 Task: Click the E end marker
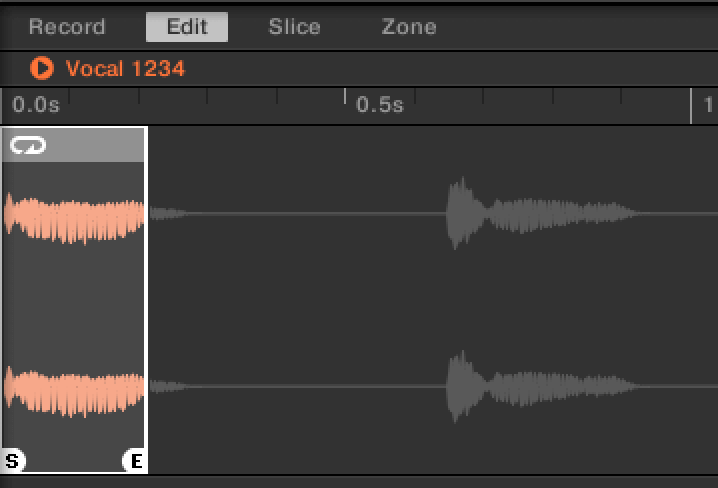pyautogui.click(x=135, y=460)
